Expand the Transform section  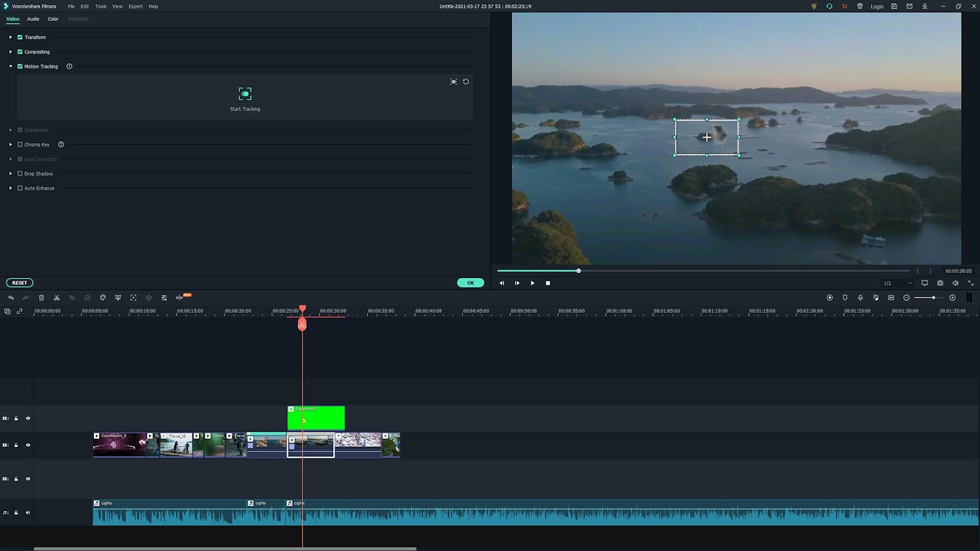point(10,37)
